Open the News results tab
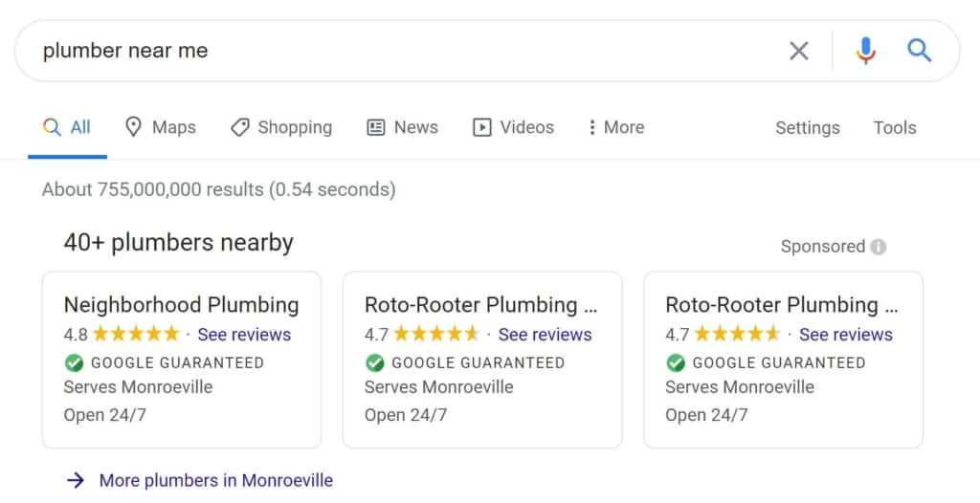 pos(403,127)
